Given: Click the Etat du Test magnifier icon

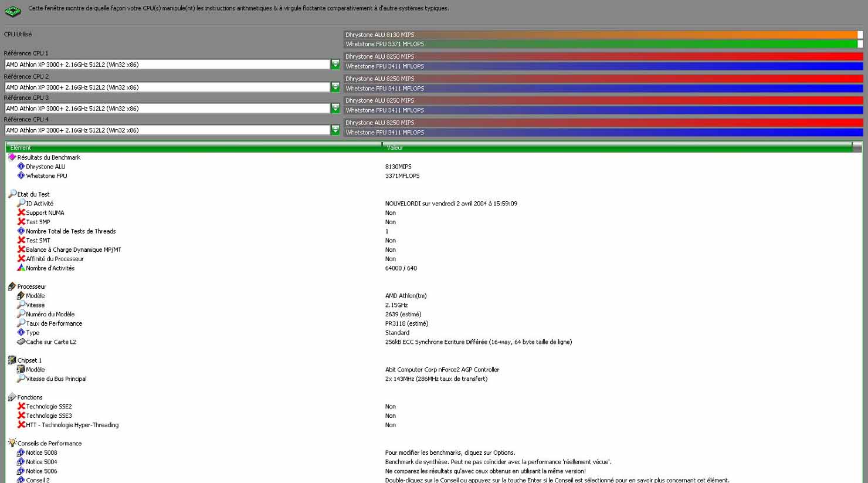Looking at the screenshot, I should tap(12, 194).
